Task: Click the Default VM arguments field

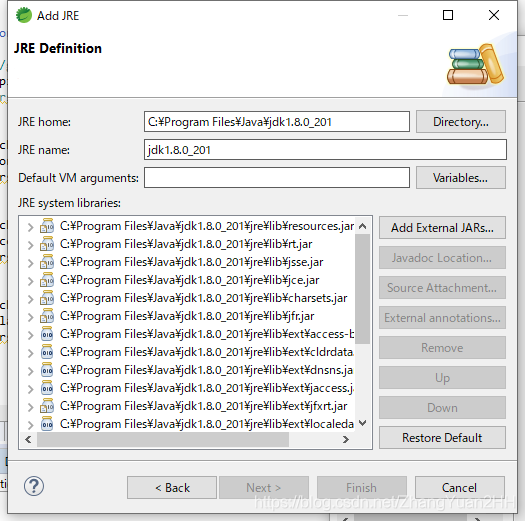Action: click(x=277, y=177)
